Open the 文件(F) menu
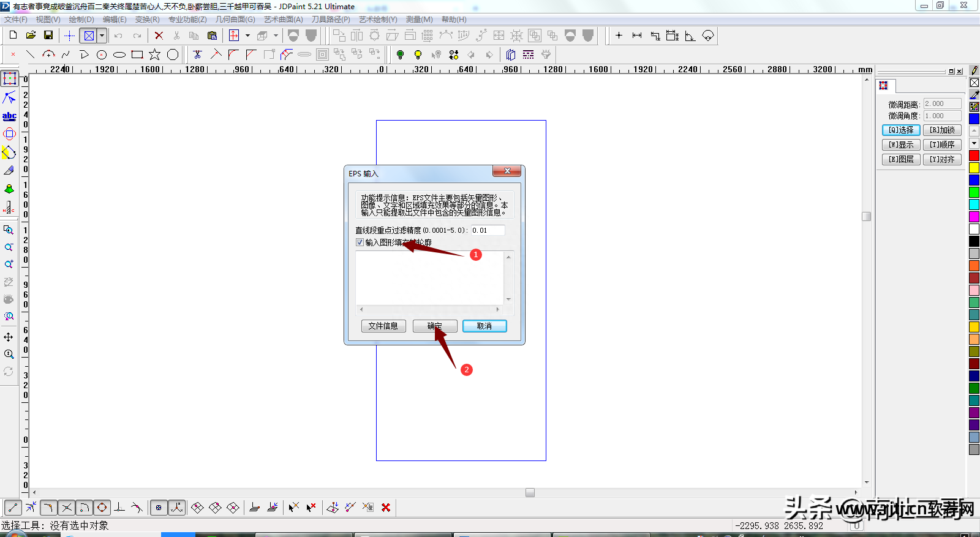 [15, 20]
